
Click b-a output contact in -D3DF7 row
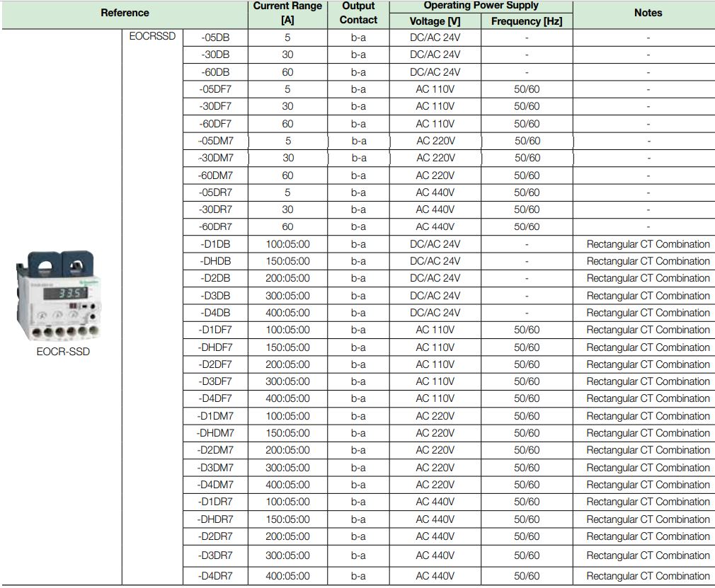pyautogui.click(x=358, y=381)
